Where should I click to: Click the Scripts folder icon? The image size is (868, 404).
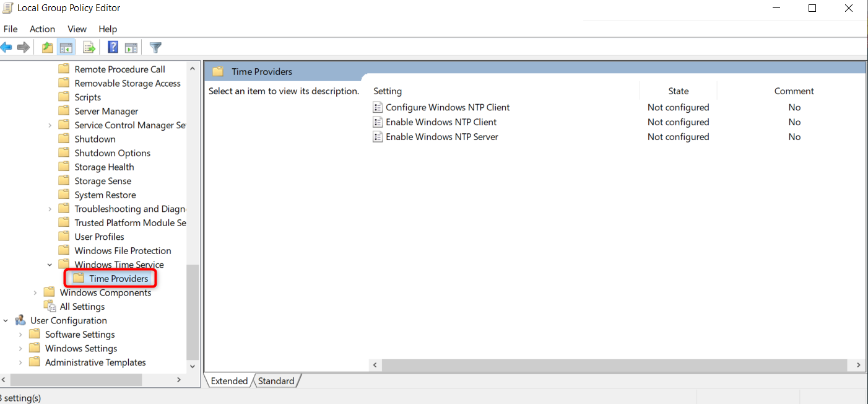(x=64, y=97)
